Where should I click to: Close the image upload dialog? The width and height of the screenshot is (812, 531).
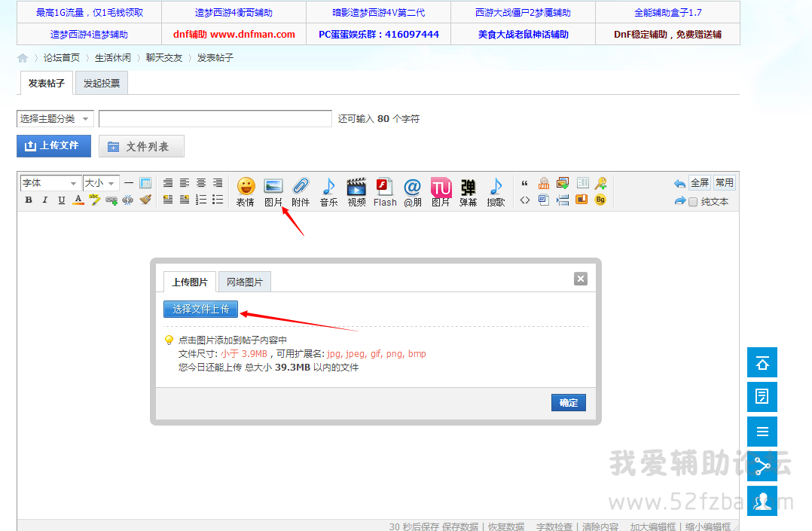tap(581, 279)
